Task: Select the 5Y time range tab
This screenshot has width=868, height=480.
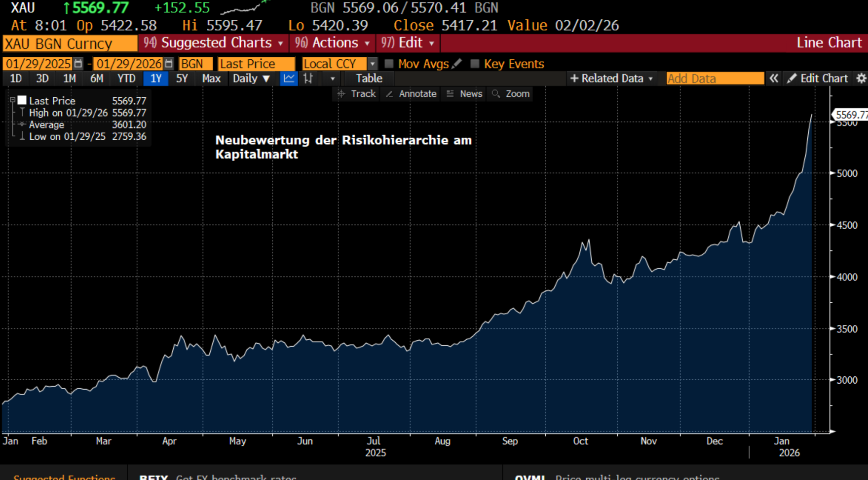Action: pyautogui.click(x=182, y=79)
